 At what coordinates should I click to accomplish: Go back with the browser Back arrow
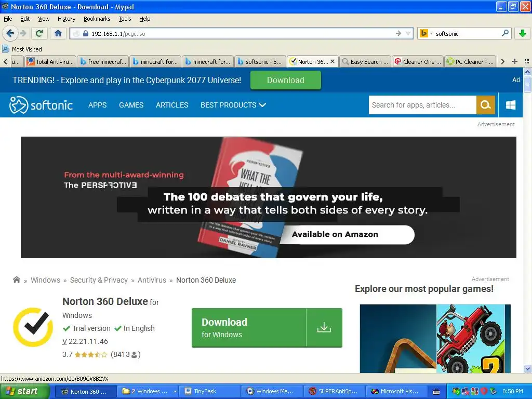[x=10, y=33]
